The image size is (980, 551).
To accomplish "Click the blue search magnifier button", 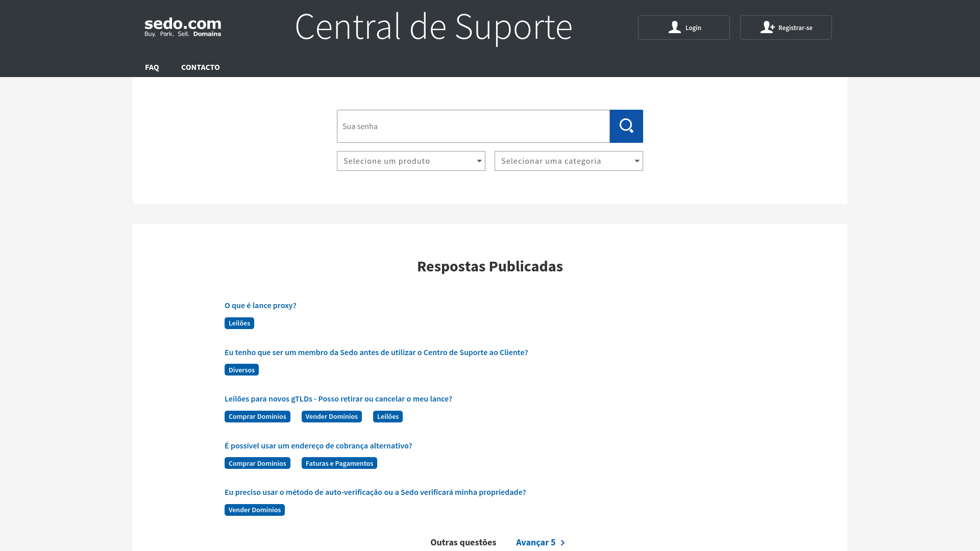I will point(626,126).
